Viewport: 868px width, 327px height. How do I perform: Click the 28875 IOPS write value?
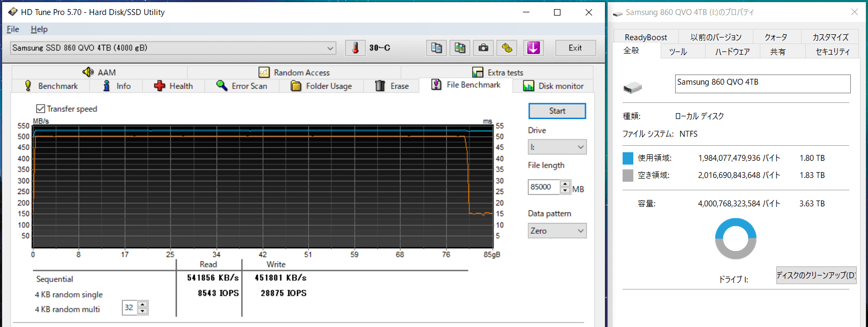[283, 293]
